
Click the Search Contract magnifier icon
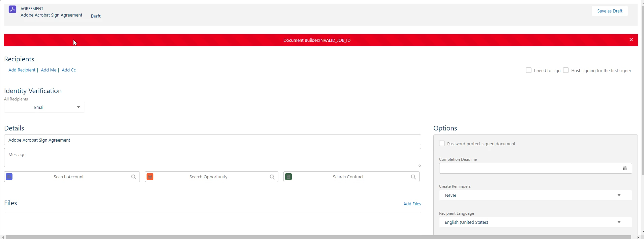(413, 177)
